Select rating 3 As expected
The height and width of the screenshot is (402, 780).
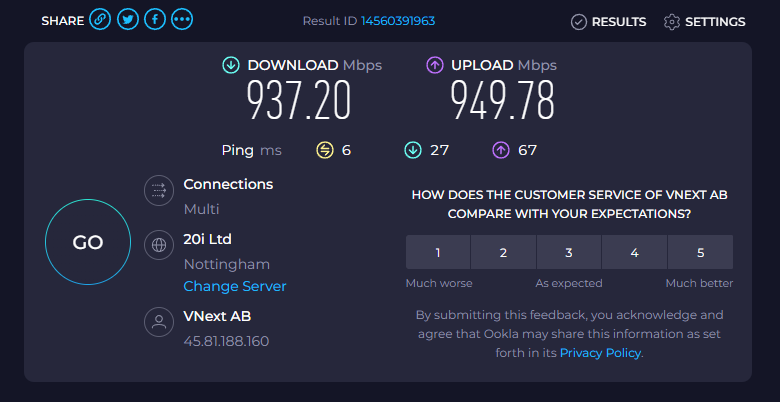pyautogui.click(x=569, y=253)
